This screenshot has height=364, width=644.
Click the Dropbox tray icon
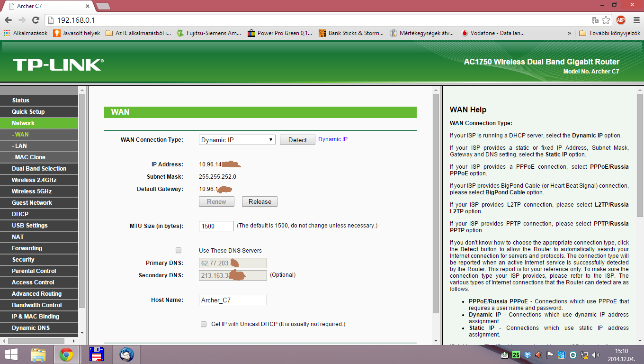(528, 355)
